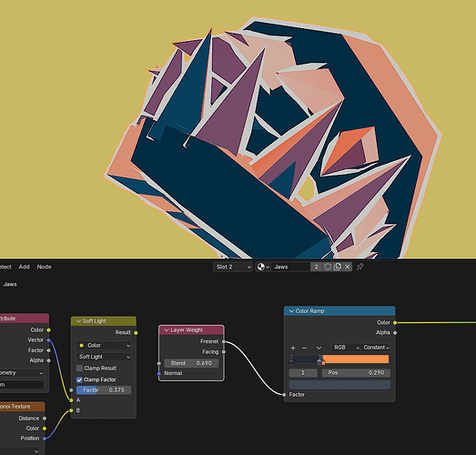Image resolution: width=476 pixels, height=455 pixels.
Task: Click the Soft Light Result output socket
Action: 136,333
